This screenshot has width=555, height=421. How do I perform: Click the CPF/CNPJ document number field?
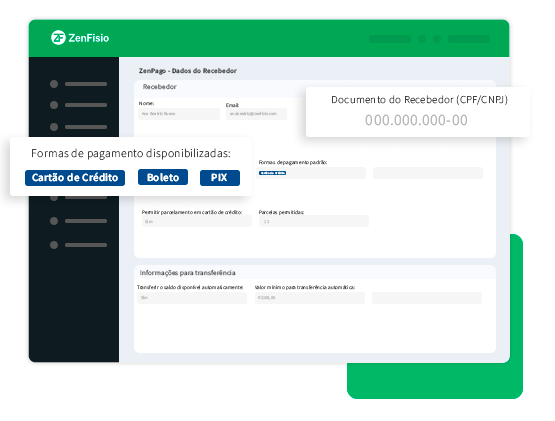click(x=416, y=120)
